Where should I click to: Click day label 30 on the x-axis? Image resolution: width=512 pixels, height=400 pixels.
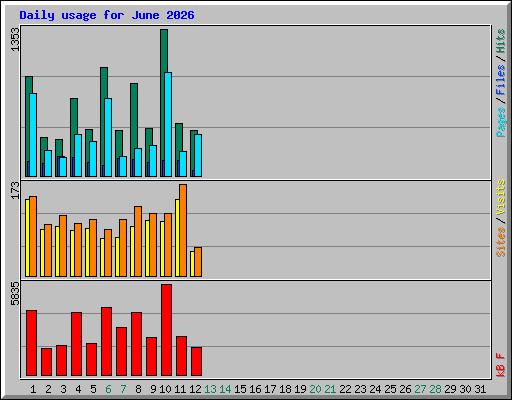[465, 389]
